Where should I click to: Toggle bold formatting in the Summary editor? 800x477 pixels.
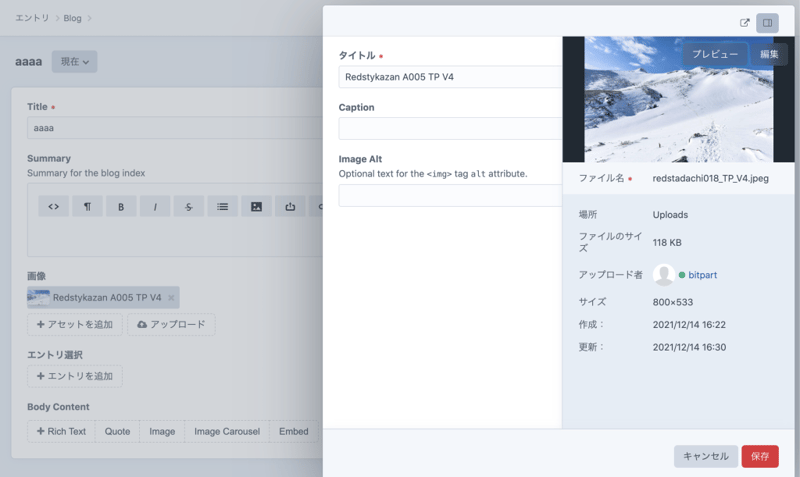click(x=121, y=207)
